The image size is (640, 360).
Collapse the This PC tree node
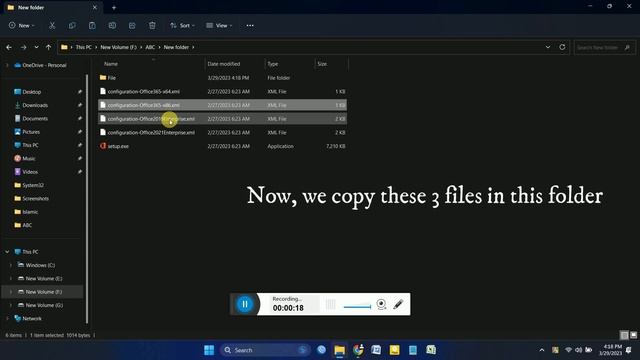[7, 252]
